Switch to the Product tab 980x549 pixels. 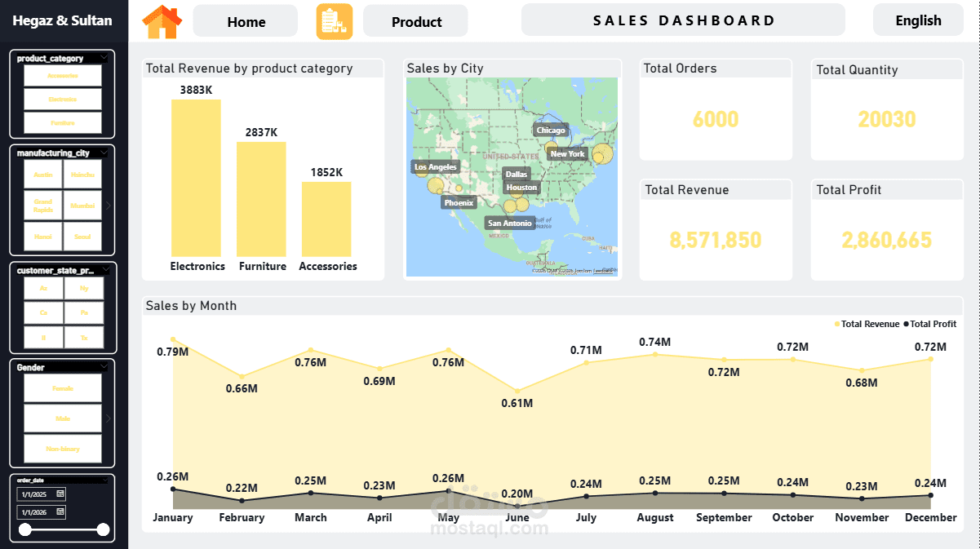[415, 20]
